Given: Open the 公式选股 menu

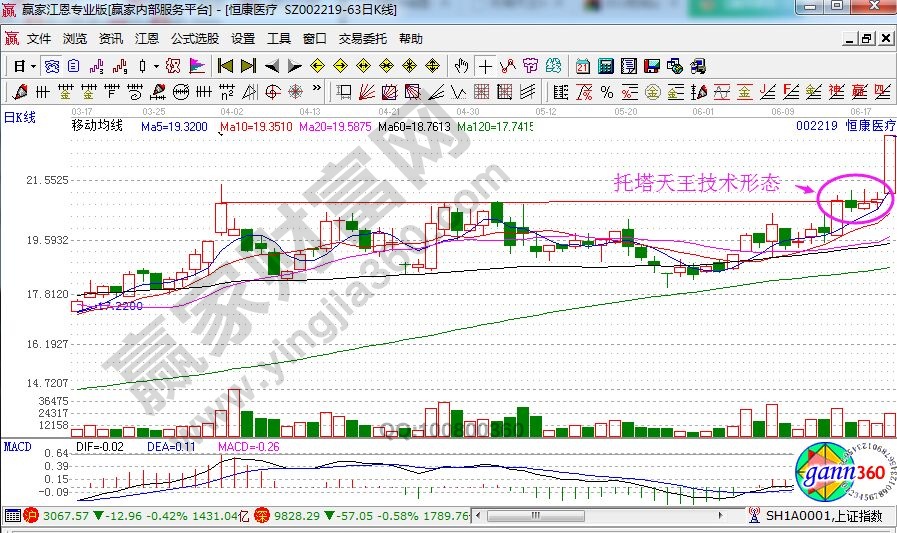Looking at the screenshot, I should (x=195, y=38).
